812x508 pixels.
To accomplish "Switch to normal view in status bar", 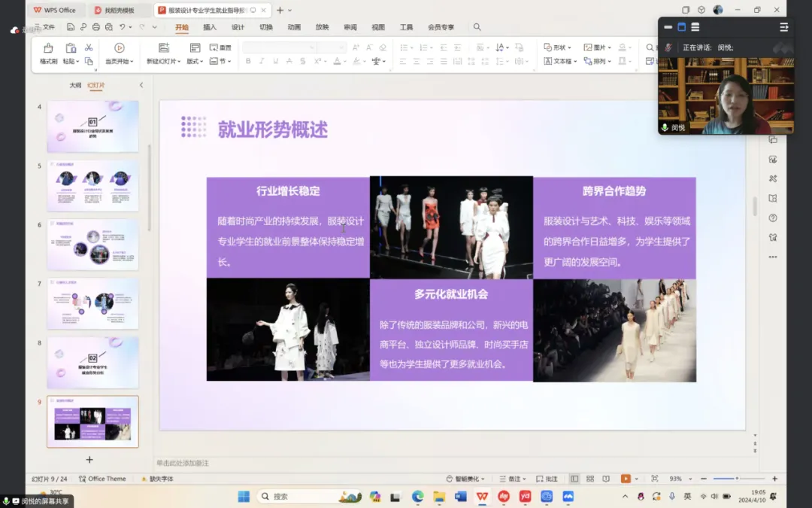I will tap(574, 479).
